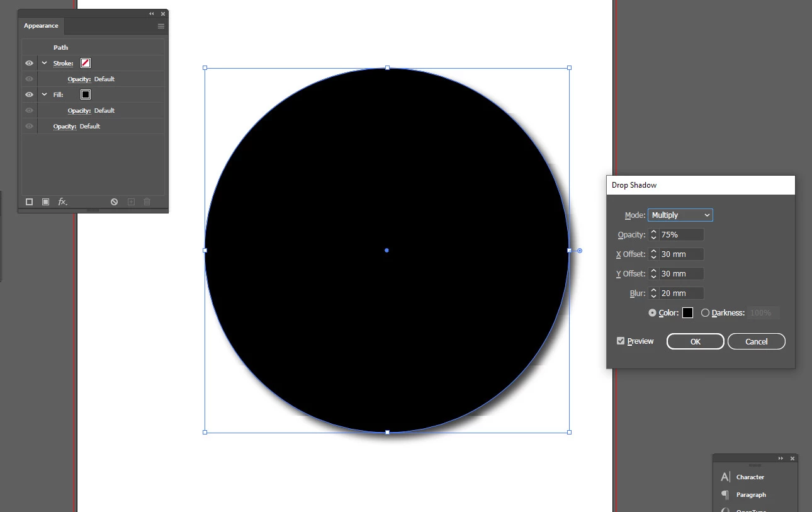Toggle visibility of Stroke's Opacity row

pos(29,79)
